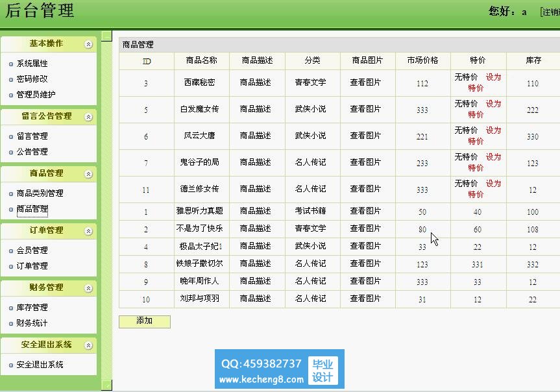Image resolution: width=560 pixels, height=392 pixels.
Task: Go to 留言管理 page
Action: point(32,136)
